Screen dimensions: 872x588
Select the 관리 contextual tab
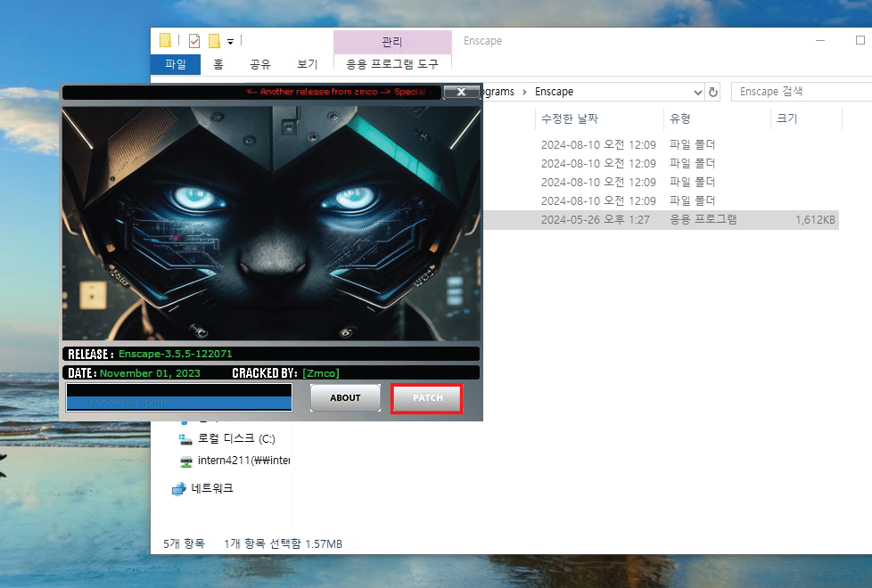[392, 42]
